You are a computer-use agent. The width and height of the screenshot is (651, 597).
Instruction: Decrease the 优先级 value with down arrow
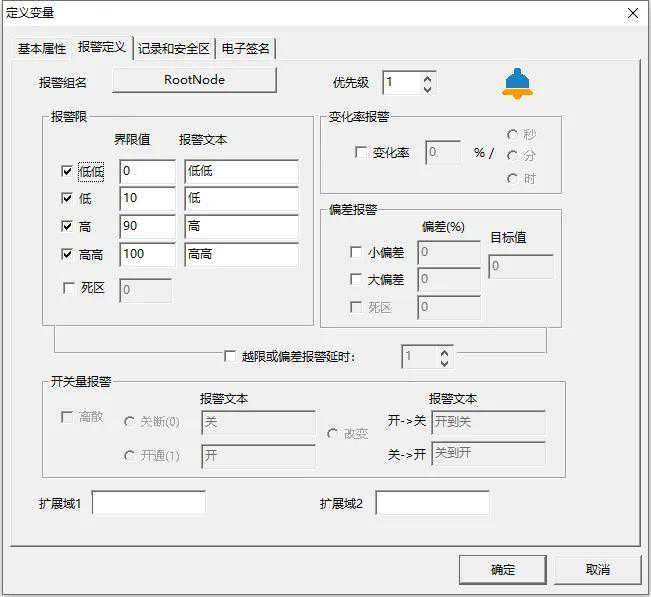428,89
